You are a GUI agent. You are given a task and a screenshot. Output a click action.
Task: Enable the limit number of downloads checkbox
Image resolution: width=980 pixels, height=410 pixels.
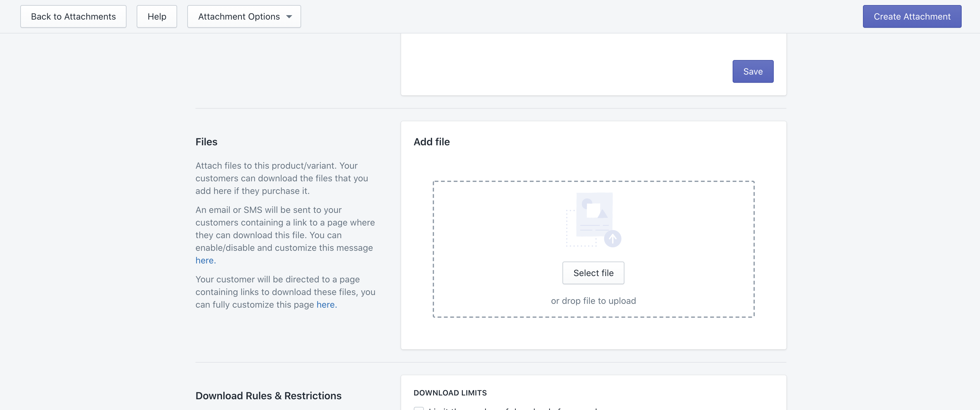click(419, 409)
